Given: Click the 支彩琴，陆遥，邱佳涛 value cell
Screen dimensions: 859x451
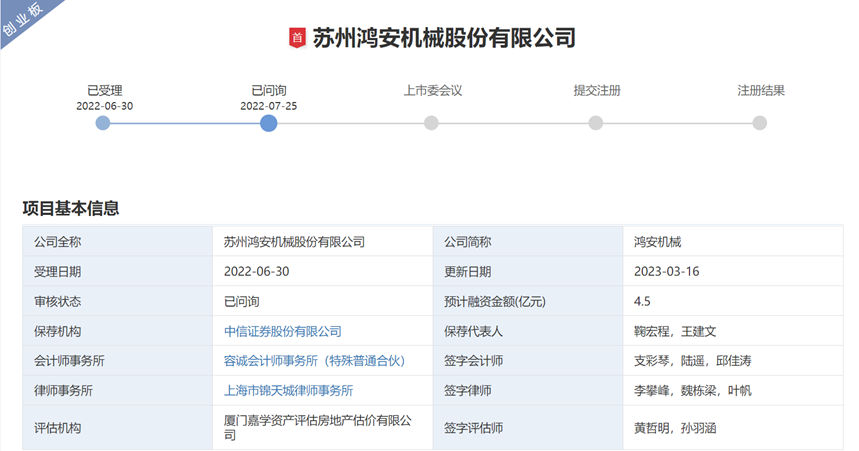Looking at the screenshot, I should 733,361.
